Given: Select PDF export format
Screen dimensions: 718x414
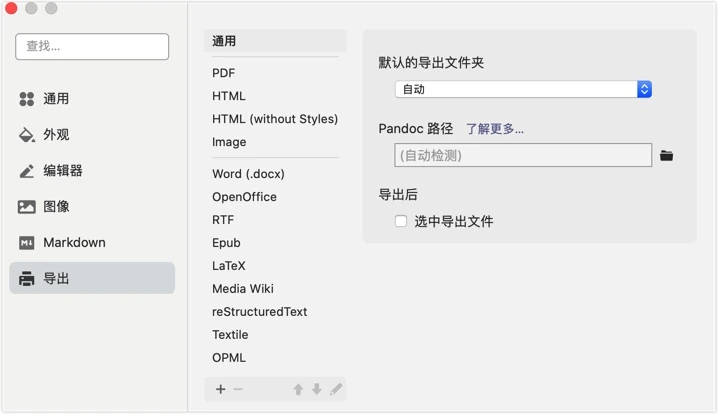Looking at the screenshot, I should (x=275, y=73).
